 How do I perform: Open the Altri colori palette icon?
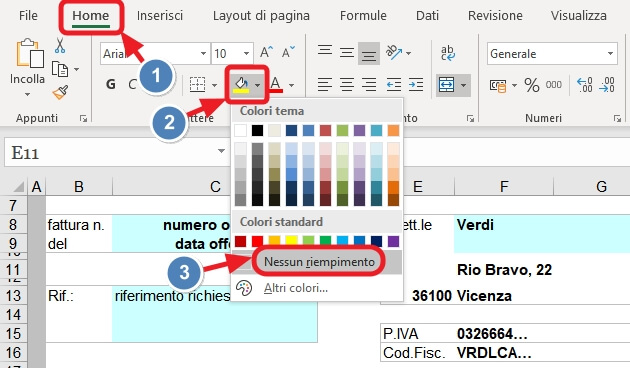243,288
